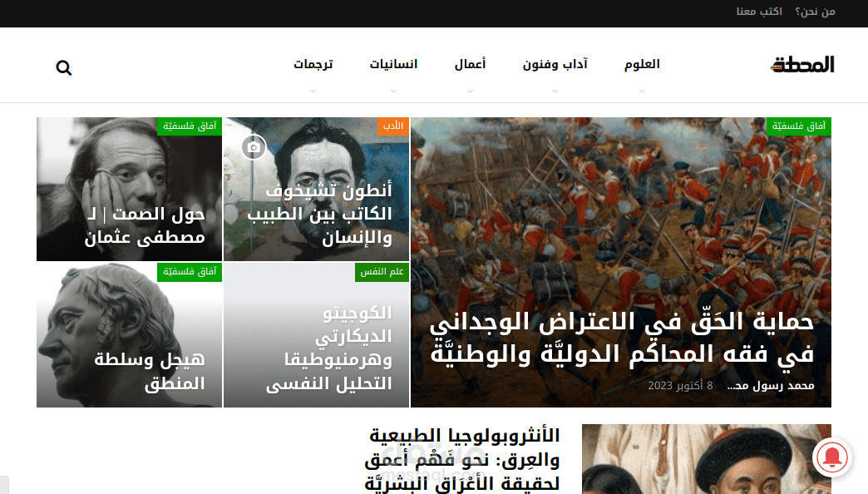Viewport: 868px width, 494px height.
Task: Open article حول الصمت لـ مصطفى عثمان
Action: [145, 226]
